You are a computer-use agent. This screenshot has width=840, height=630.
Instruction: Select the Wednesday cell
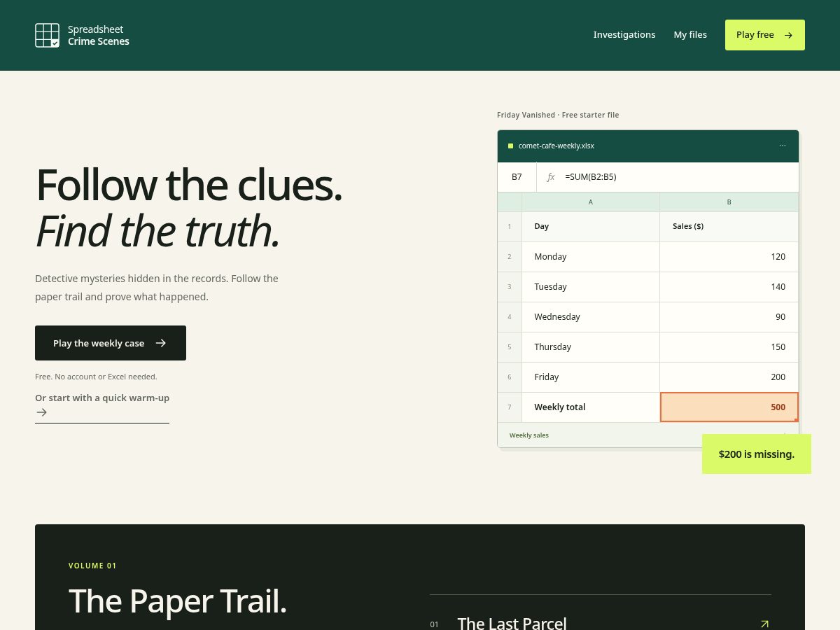tap(591, 317)
